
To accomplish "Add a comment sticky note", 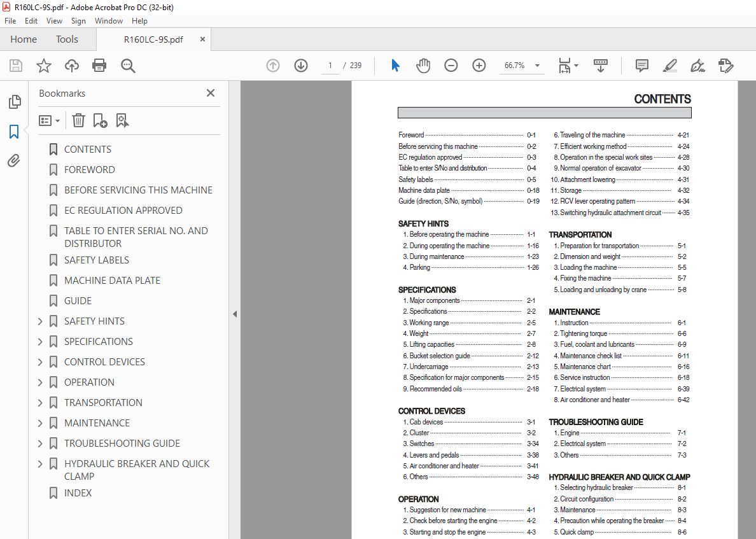I will tap(641, 66).
